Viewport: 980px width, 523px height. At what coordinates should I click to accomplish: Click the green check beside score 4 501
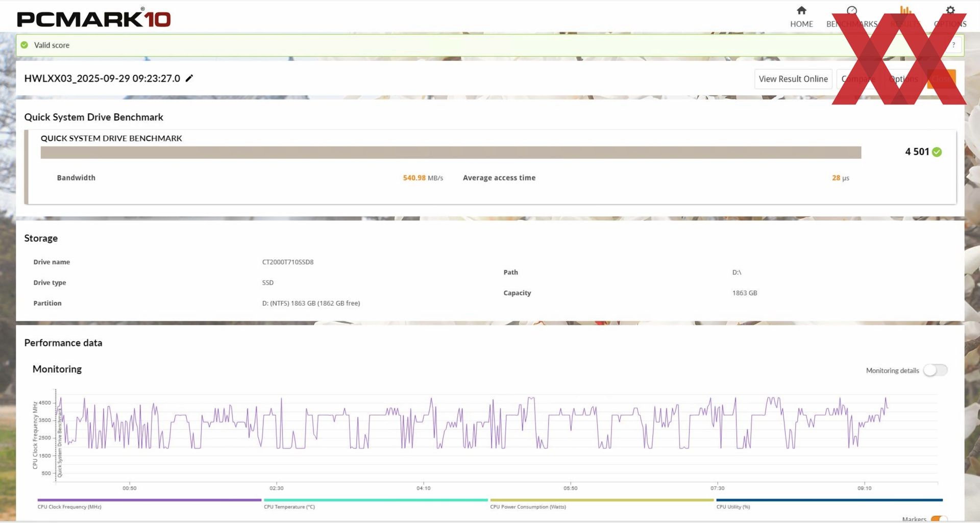coord(937,152)
